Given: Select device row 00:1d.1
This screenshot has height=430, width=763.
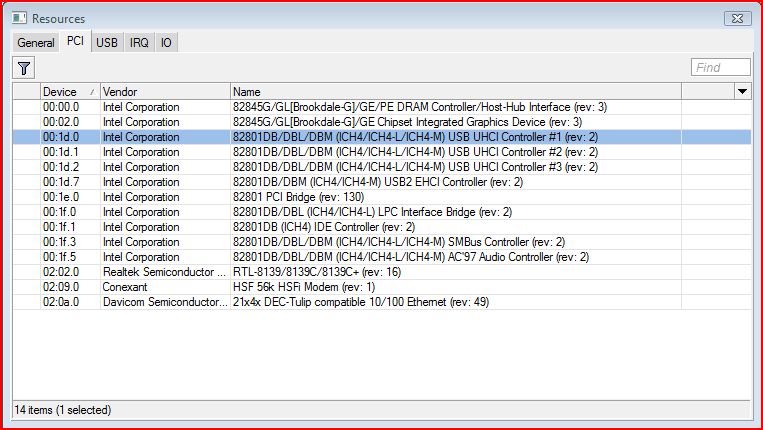Looking at the screenshot, I should click(382, 152).
